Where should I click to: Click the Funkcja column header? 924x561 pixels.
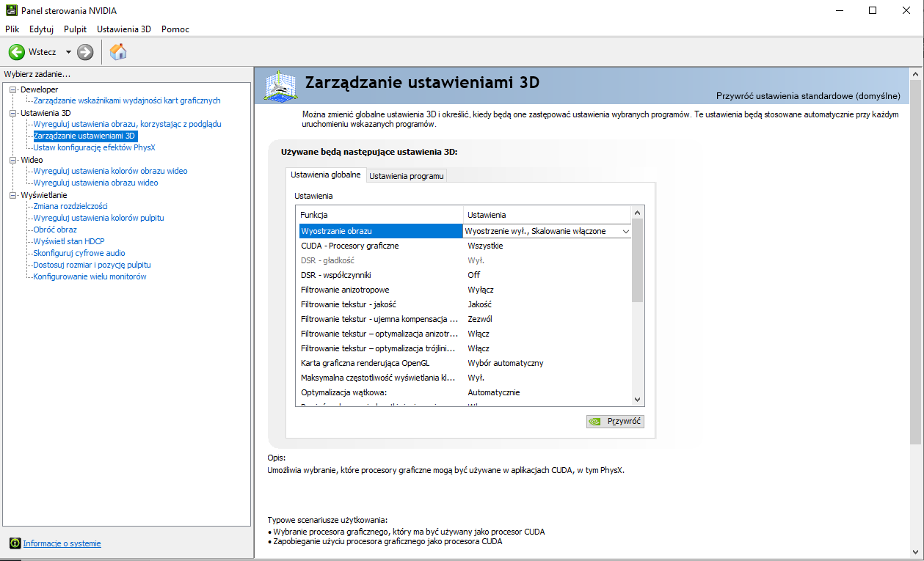(379, 215)
